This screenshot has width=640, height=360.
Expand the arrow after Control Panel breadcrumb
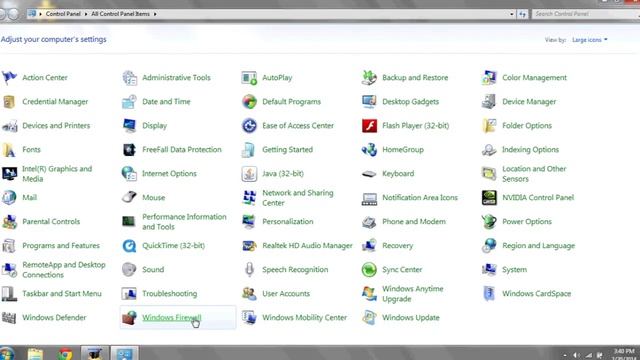(x=86, y=14)
